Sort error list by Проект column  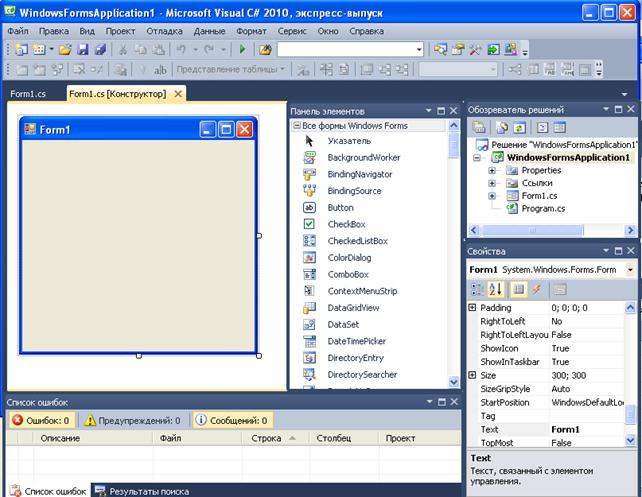point(420,438)
